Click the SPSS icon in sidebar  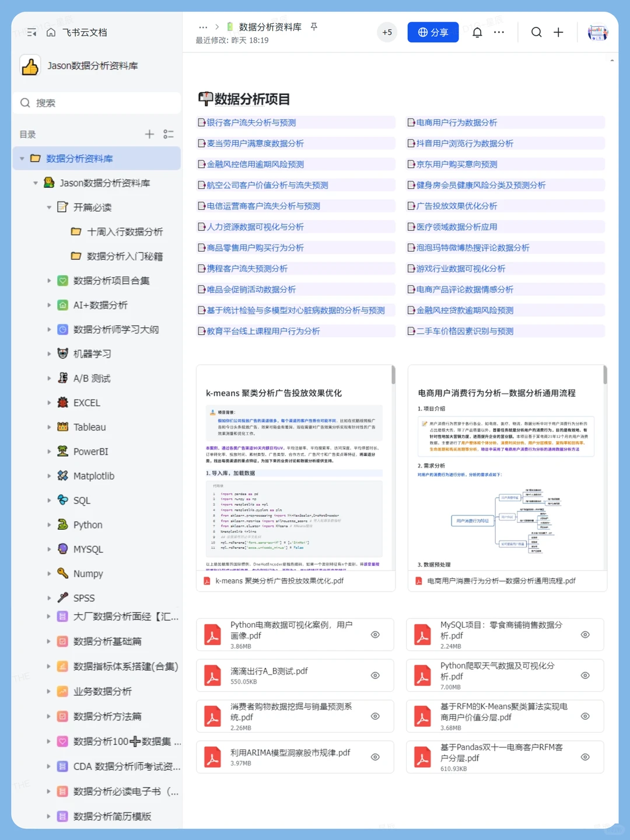click(x=63, y=597)
